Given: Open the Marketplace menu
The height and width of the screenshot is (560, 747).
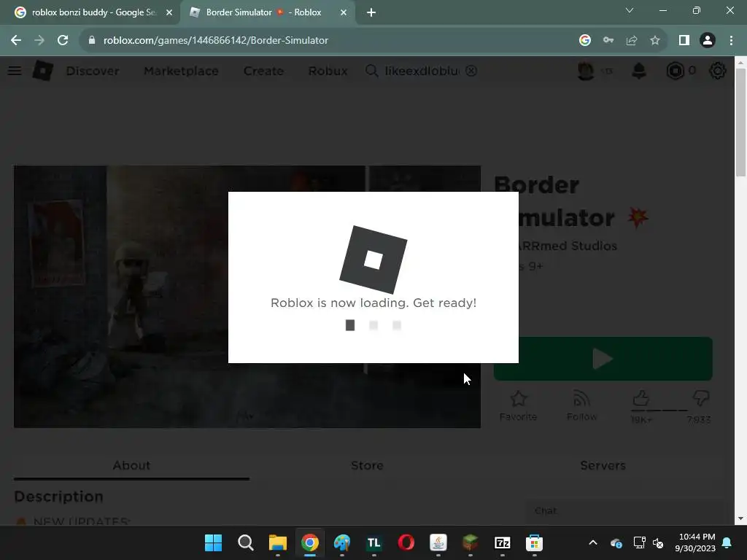Looking at the screenshot, I should 182,71.
